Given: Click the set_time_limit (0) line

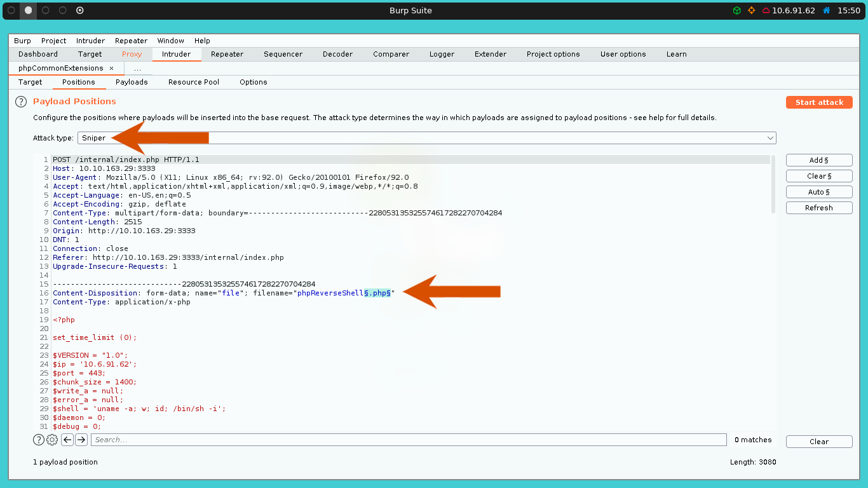Looking at the screenshot, I should [95, 337].
